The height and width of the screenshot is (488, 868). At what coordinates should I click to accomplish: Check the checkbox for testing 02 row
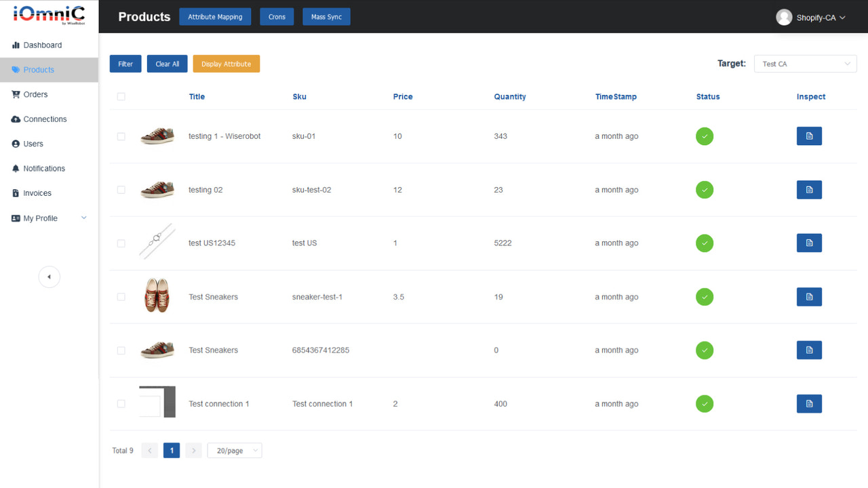coord(121,190)
